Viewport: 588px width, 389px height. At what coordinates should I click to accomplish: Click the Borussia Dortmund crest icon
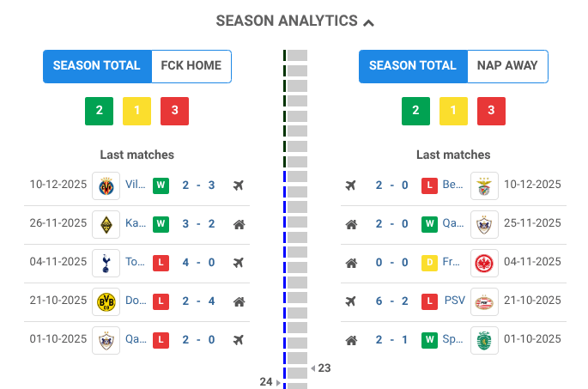(x=106, y=301)
